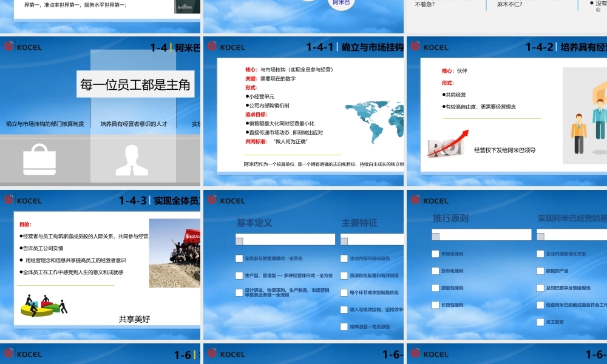Click the 1-4-2 slide number heading
607x364 pixels.
click(x=539, y=47)
